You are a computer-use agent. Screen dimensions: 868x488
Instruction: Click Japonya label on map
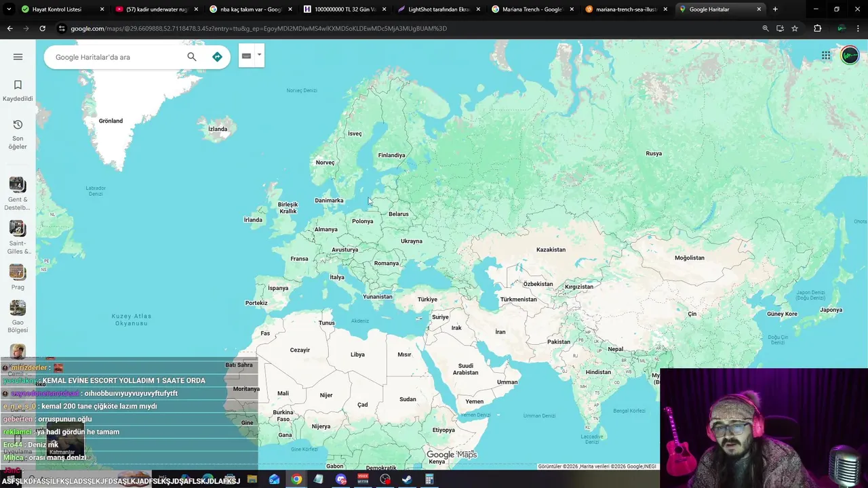coord(831,310)
